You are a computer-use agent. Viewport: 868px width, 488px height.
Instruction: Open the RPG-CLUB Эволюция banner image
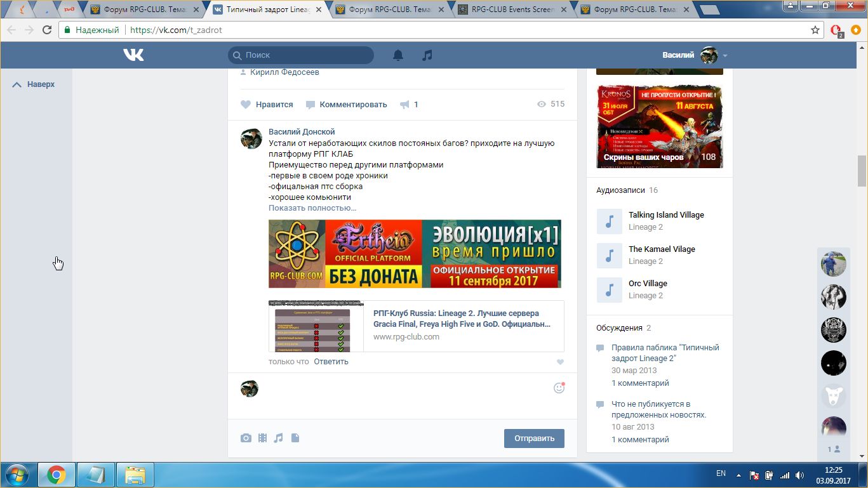tap(415, 254)
